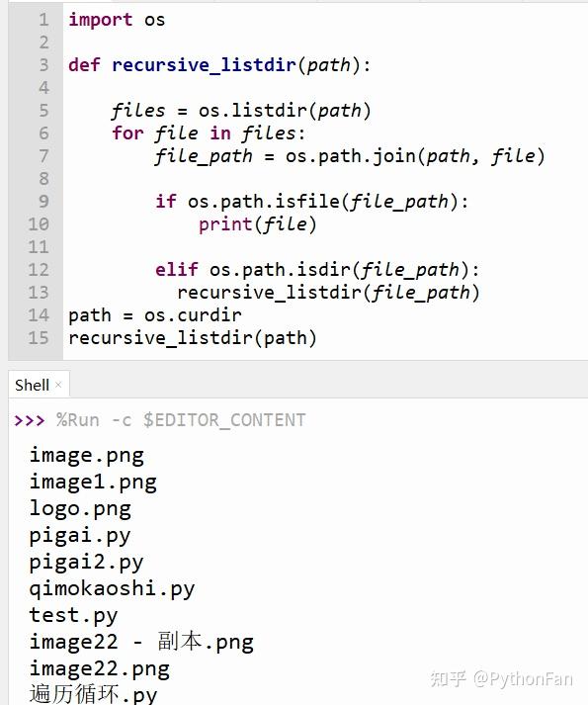Click the elif os.path.isdir line

317,270
